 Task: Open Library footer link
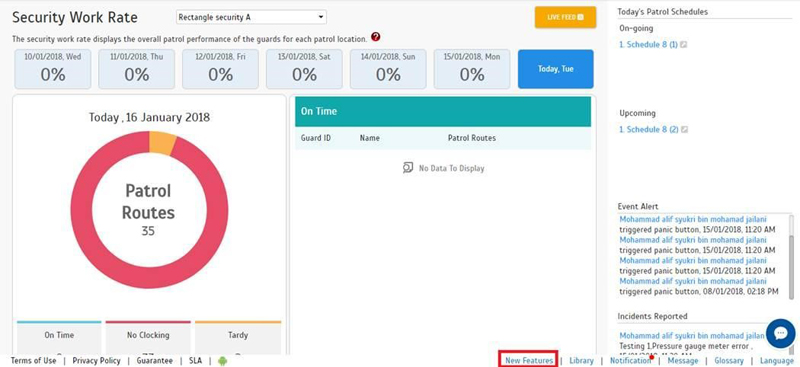(582, 360)
